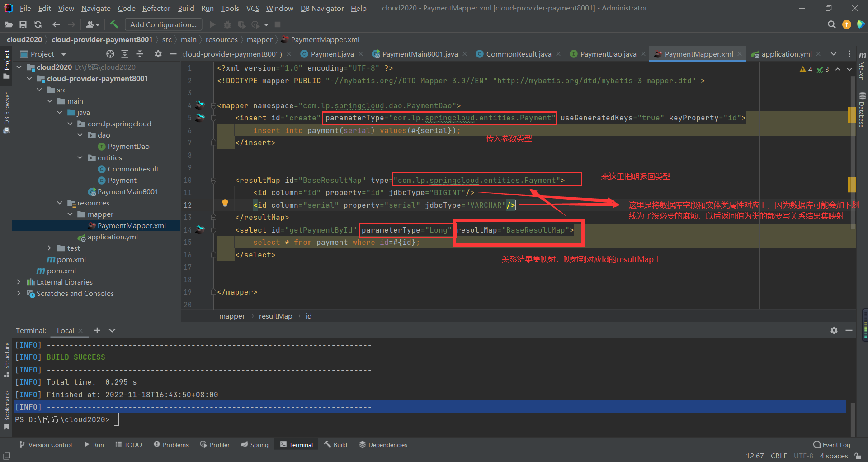
Task: Open editor tabs more options icon
Action: (849, 54)
